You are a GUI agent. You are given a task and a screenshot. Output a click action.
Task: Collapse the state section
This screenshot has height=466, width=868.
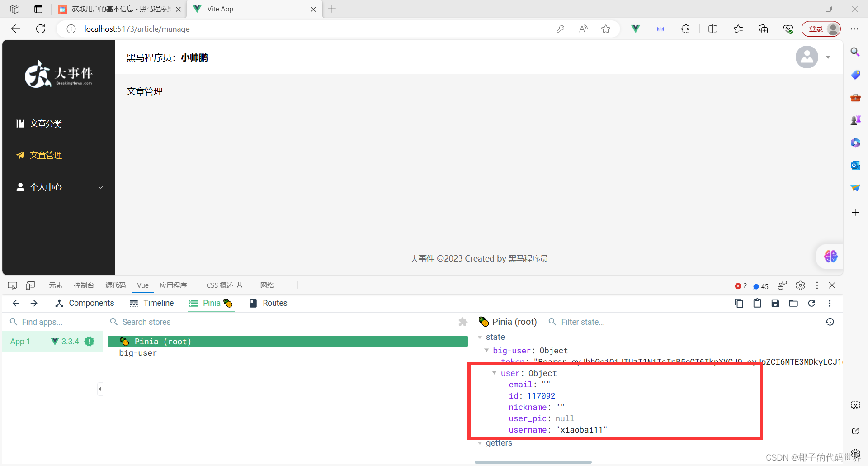480,337
